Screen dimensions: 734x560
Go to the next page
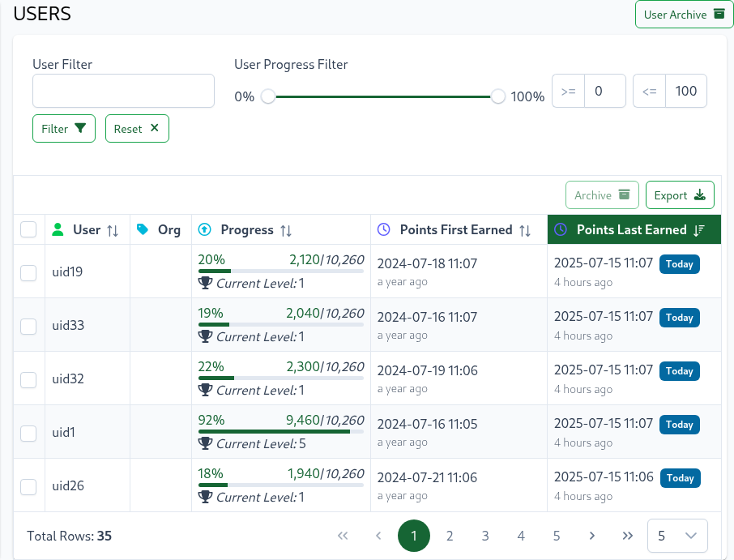[592, 536]
